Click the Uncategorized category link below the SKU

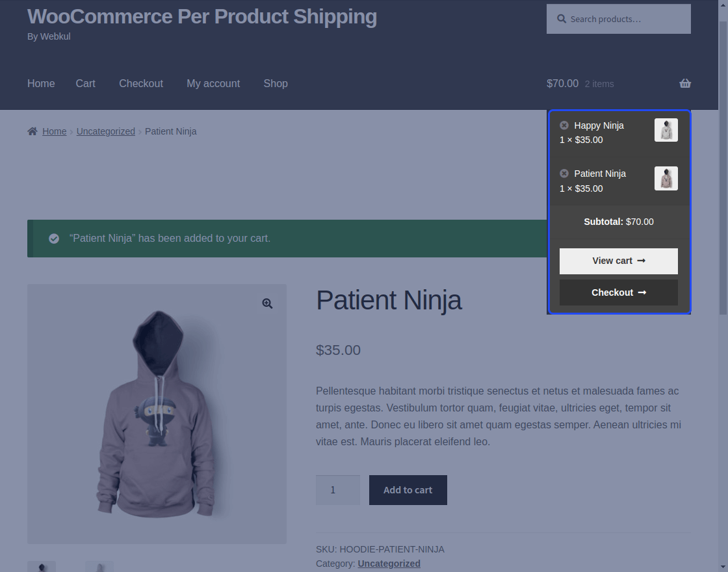pos(389,563)
